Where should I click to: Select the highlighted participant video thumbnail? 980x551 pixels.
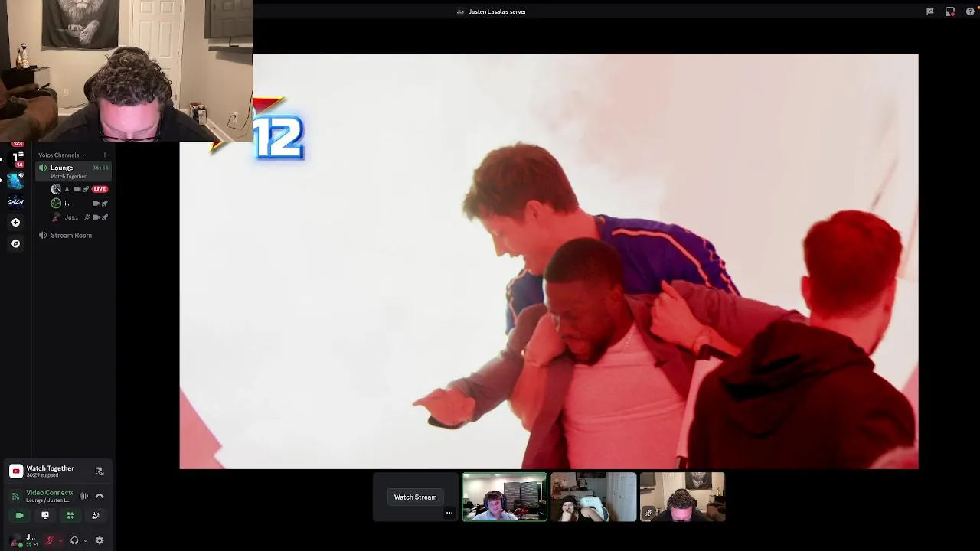click(x=505, y=497)
